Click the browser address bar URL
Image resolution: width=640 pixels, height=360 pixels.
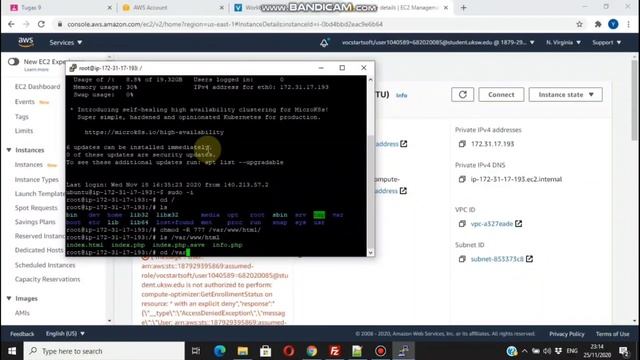(225, 24)
